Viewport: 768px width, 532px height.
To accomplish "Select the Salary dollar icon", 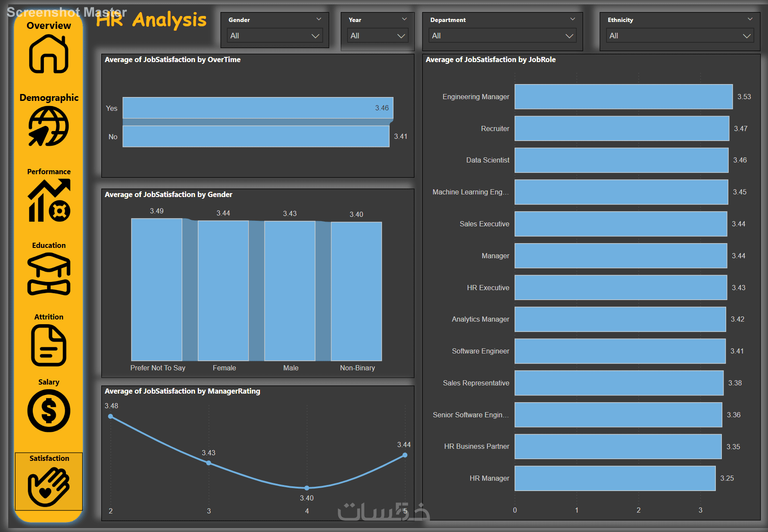I will point(49,410).
